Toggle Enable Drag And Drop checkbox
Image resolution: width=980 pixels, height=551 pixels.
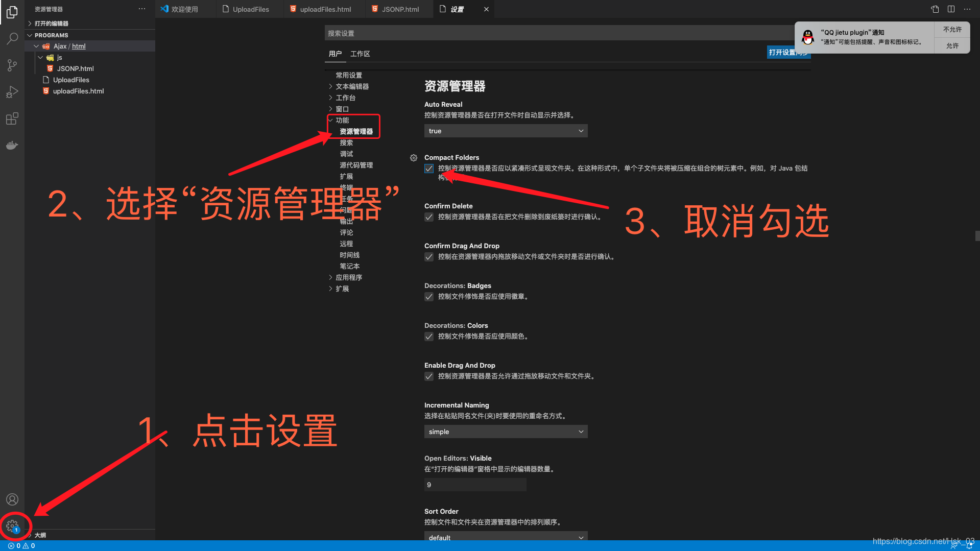[x=429, y=376]
